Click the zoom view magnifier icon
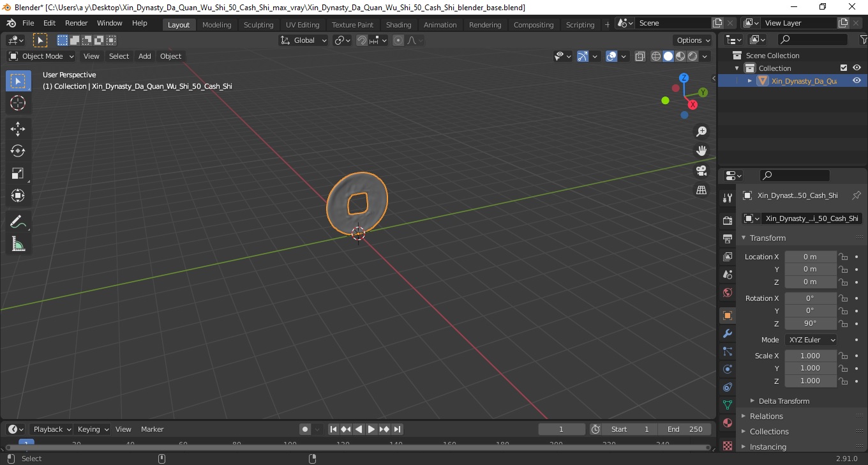Viewport: 868px width, 465px height. pos(701,131)
